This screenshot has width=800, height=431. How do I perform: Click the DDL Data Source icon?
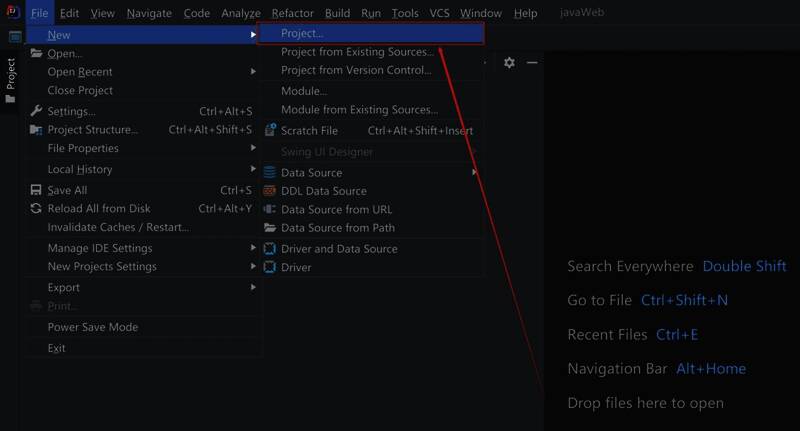[270, 191]
